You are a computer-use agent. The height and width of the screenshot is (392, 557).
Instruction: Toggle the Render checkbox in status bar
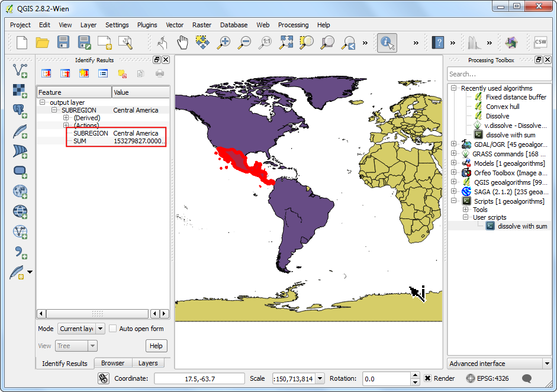click(428, 378)
